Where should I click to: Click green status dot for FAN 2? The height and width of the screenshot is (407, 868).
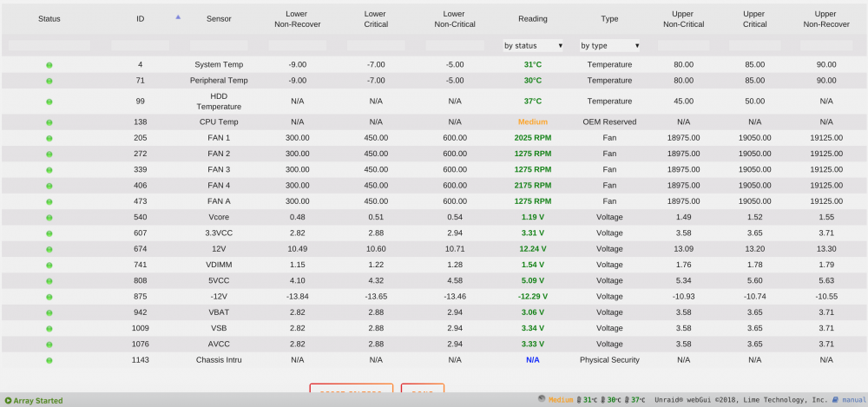pyautogui.click(x=49, y=154)
